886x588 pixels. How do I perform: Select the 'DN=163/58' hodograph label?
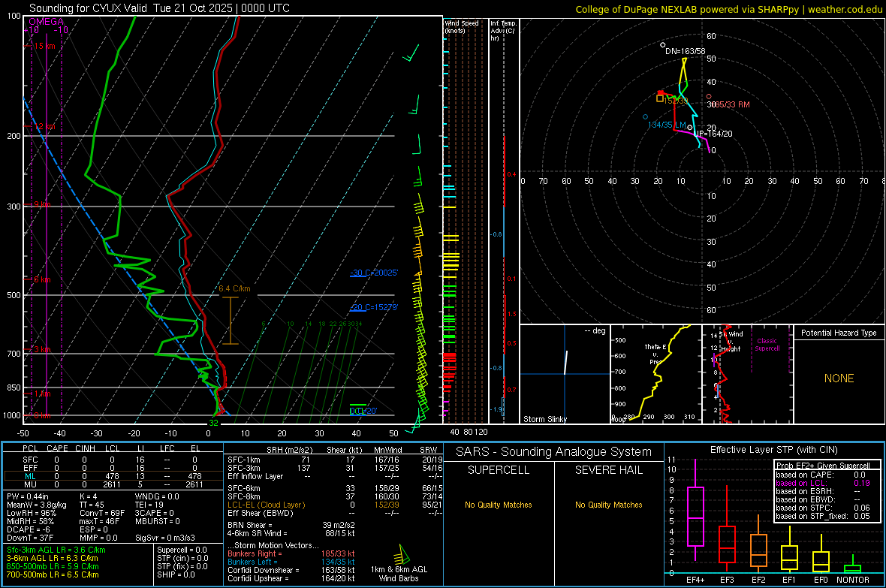686,51
